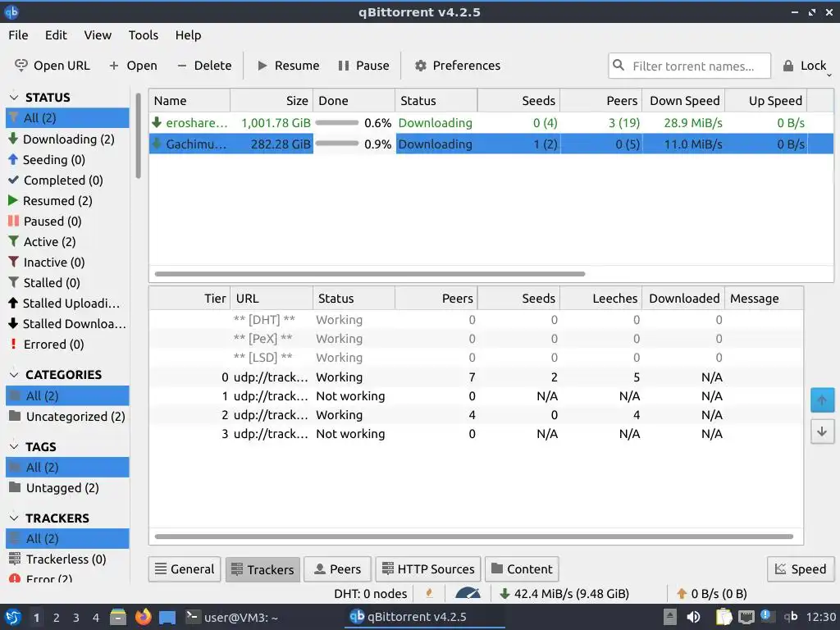Select Trackerless (0) tracker filter
Image resolution: width=840 pixels, height=630 pixels.
point(67,559)
